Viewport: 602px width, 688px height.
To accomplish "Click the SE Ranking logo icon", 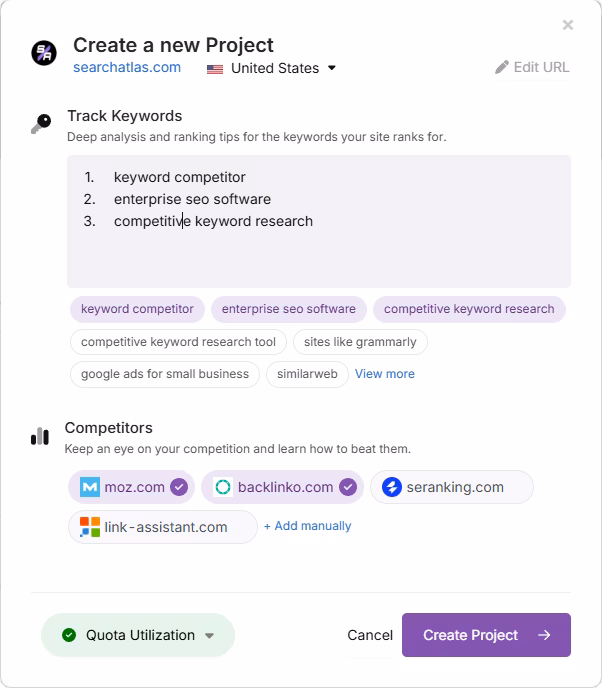I will point(391,487).
